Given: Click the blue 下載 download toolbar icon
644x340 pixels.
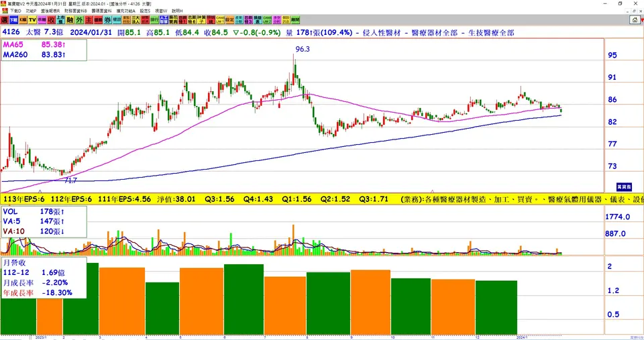Looking at the screenshot, I should pyautogui.click(x=13, y=19).
